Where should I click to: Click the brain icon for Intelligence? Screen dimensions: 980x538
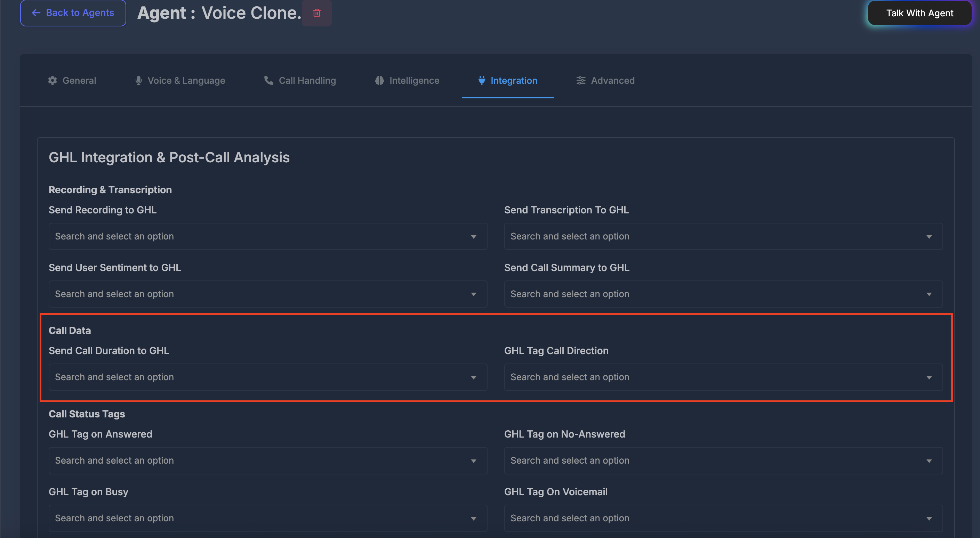pyautogui.click(x=379, y=80)
